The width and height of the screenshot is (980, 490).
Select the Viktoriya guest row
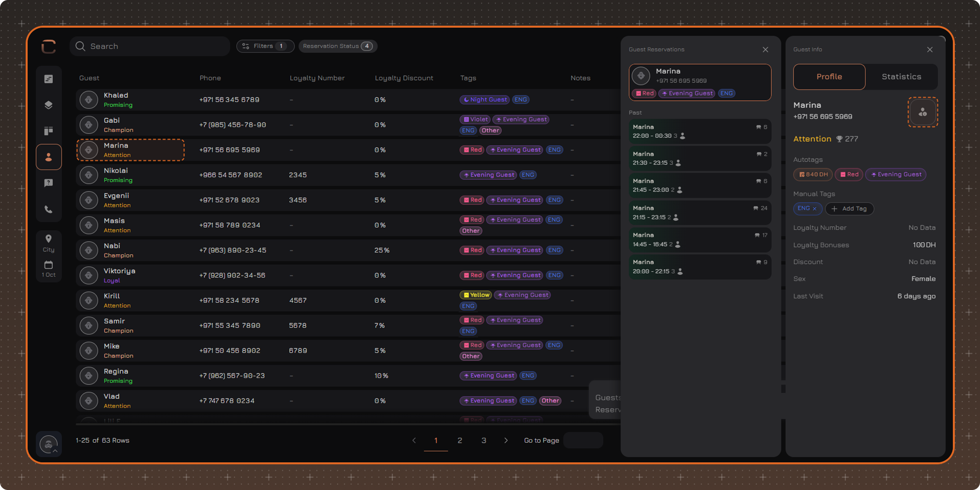[x=347, y=275]
